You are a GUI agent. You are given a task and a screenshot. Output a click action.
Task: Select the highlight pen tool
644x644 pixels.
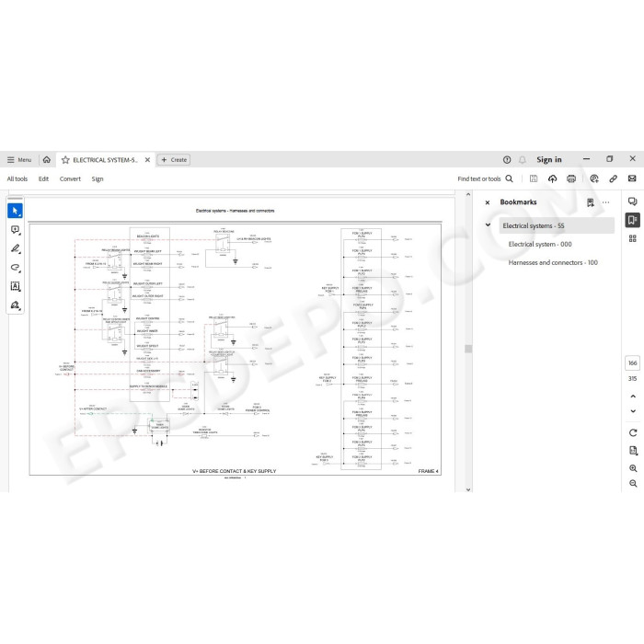(16, 249)
